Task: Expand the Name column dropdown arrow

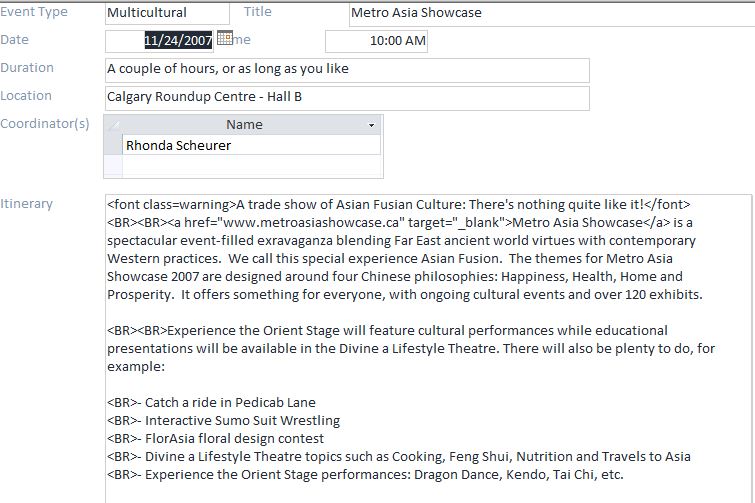Action: (371, 125)
